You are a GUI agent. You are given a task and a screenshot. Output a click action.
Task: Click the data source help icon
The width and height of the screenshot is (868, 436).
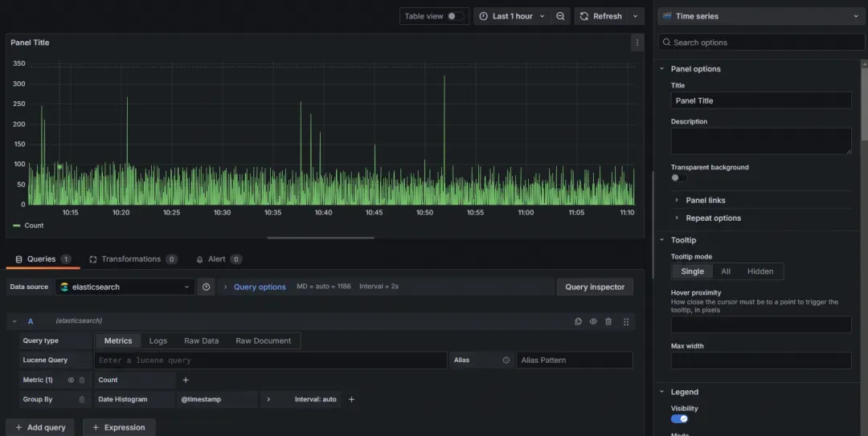coord(206,287)
